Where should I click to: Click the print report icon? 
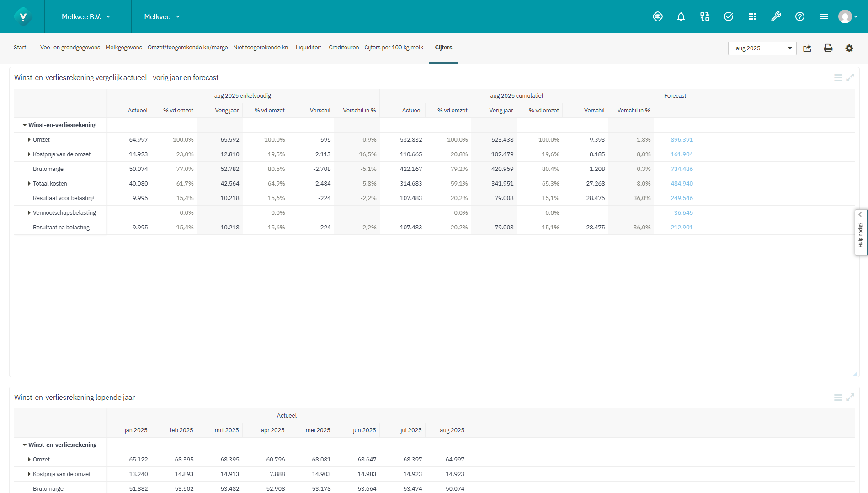(x=828, y=48)
